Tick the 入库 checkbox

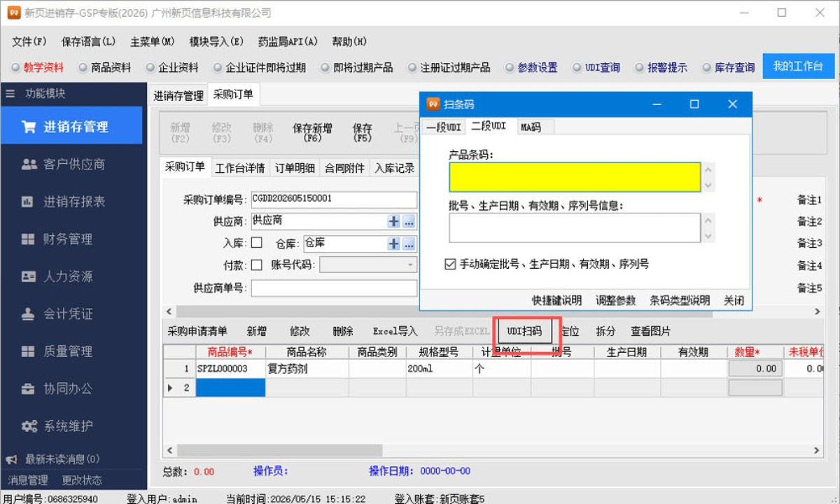pos(257,243)
